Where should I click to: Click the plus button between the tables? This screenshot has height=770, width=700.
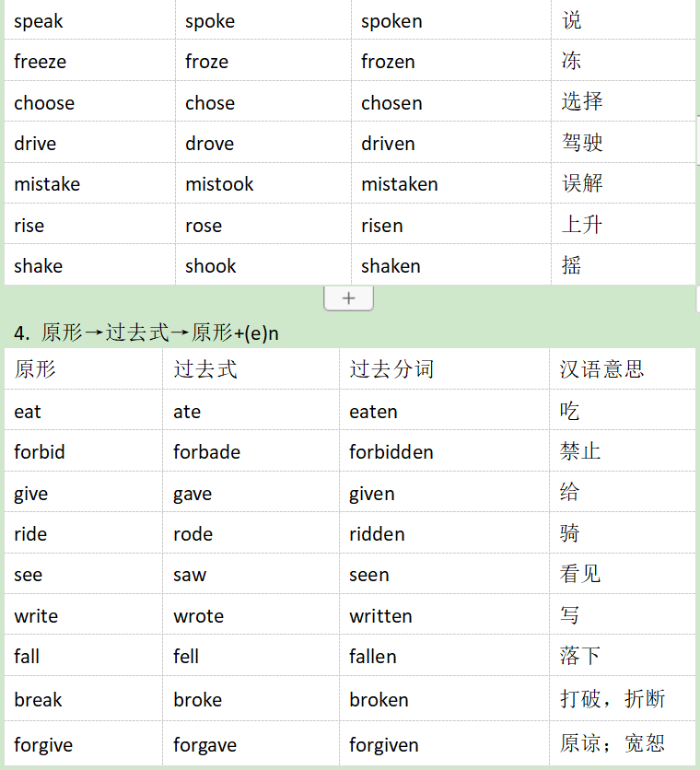[x=348, y=298]
